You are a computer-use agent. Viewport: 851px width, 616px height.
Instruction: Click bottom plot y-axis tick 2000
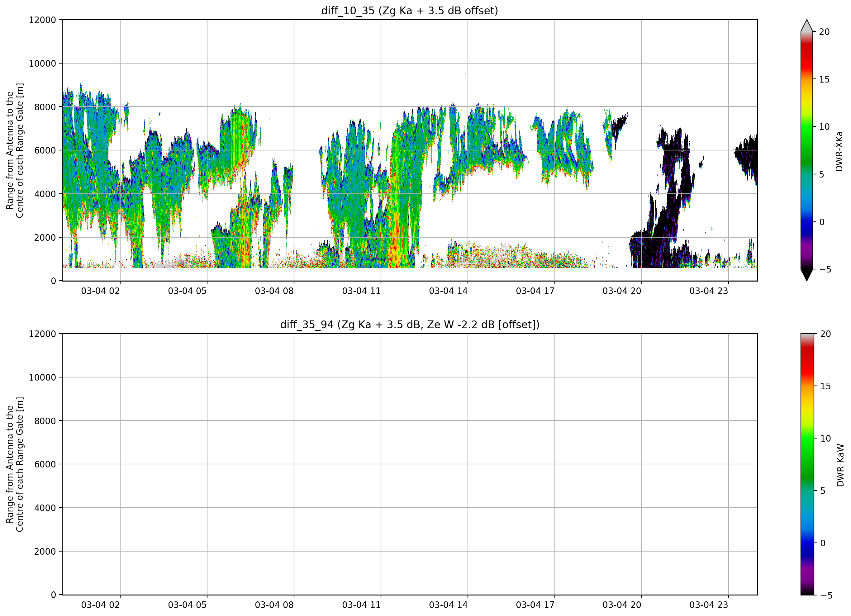[x=45, y=552]
